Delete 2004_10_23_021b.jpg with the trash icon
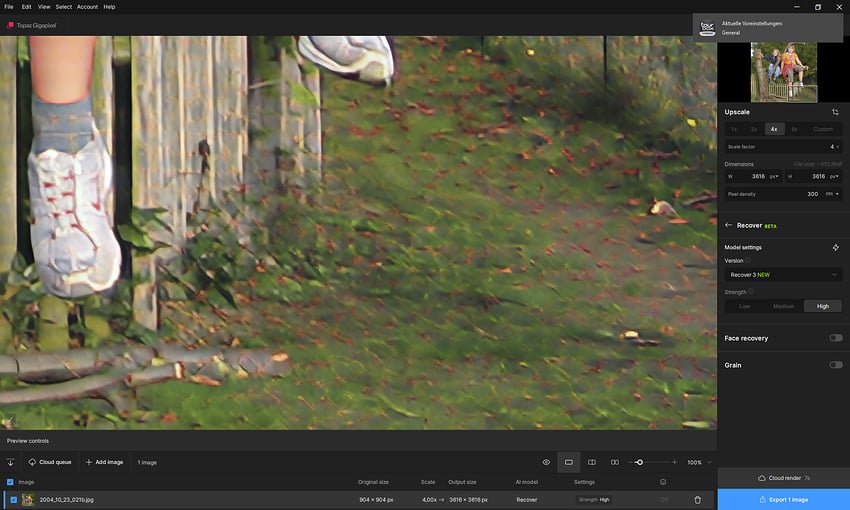This screenshot has height=510, width=850. coord(698,500)
